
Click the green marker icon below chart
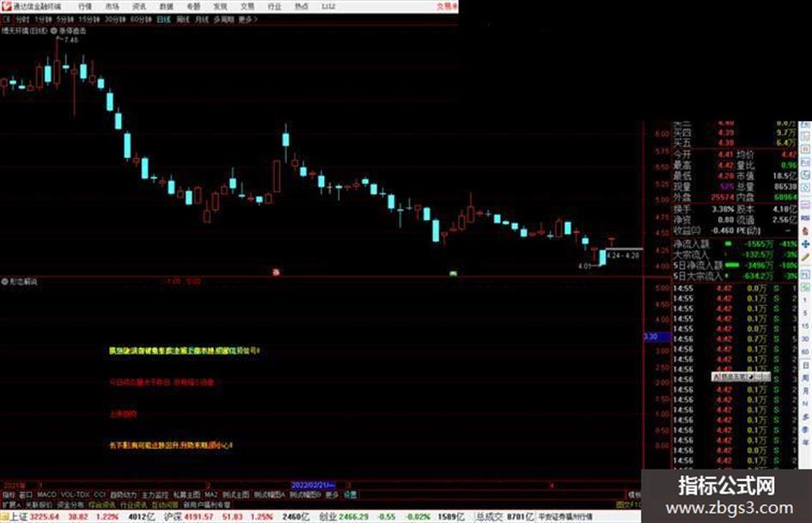pyautogui.click(x=454, y=273)
